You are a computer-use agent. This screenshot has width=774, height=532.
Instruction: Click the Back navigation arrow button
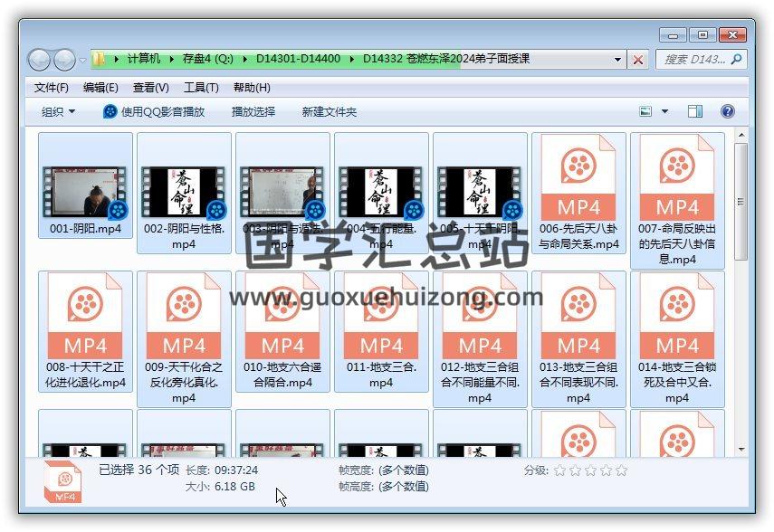coord(39,61)
